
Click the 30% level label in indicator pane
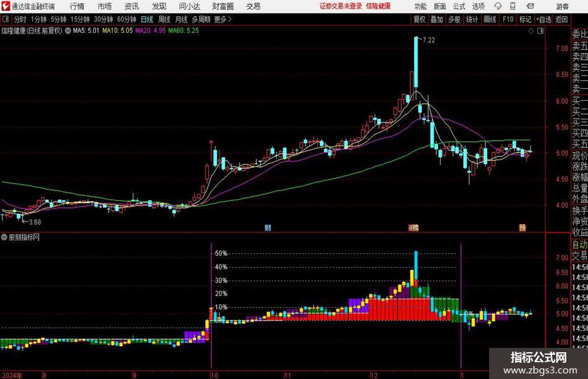click(222, 281)
